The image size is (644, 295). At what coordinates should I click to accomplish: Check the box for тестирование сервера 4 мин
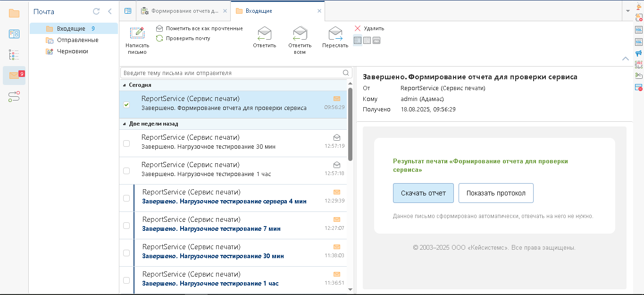(126, 198)
